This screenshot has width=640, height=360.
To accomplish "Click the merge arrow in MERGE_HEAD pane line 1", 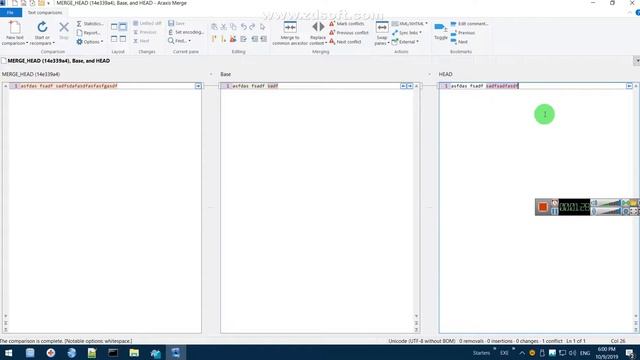I will pyautogui.click(x=198, y=86).
